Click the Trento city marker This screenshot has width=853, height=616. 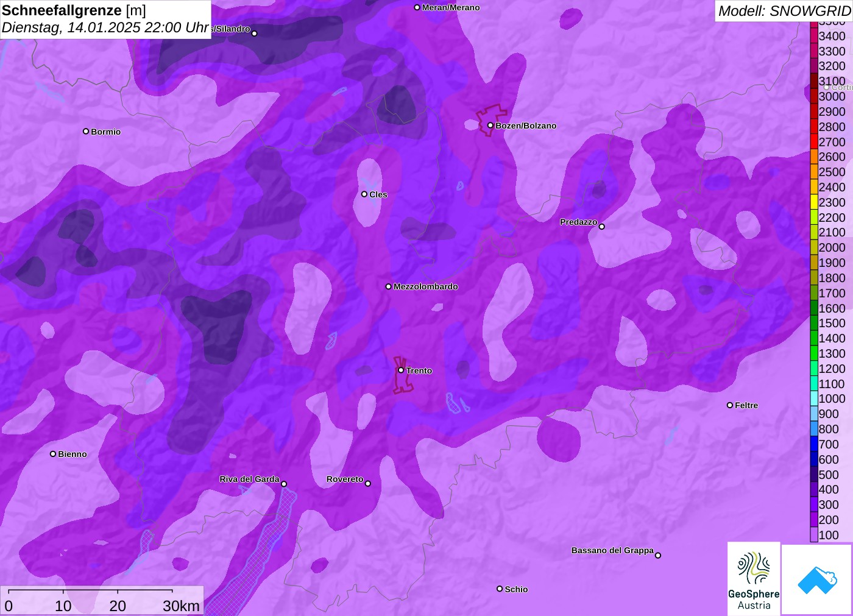pyautogui.click(x=401, y=370)
